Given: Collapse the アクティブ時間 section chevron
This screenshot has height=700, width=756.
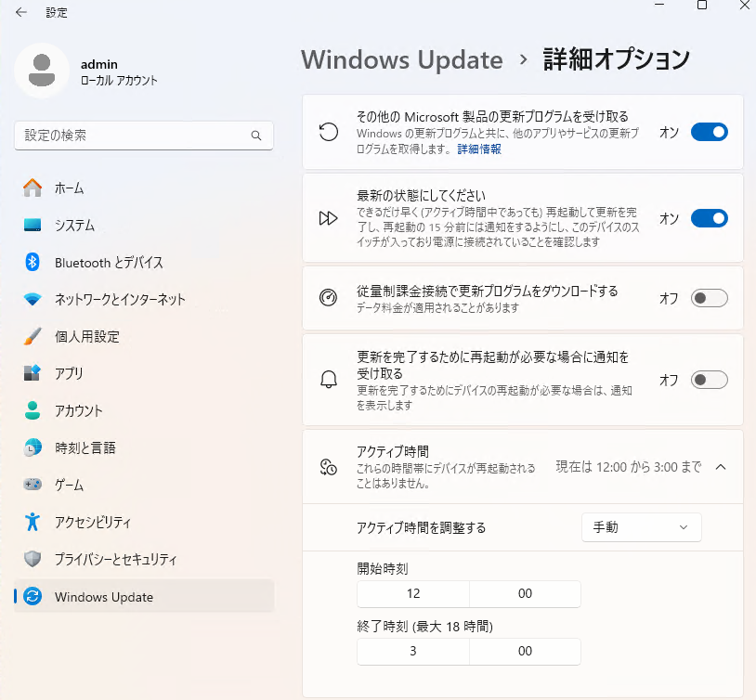Looking at the screenshot, I should pyautogui.click(x=721, y=467).
